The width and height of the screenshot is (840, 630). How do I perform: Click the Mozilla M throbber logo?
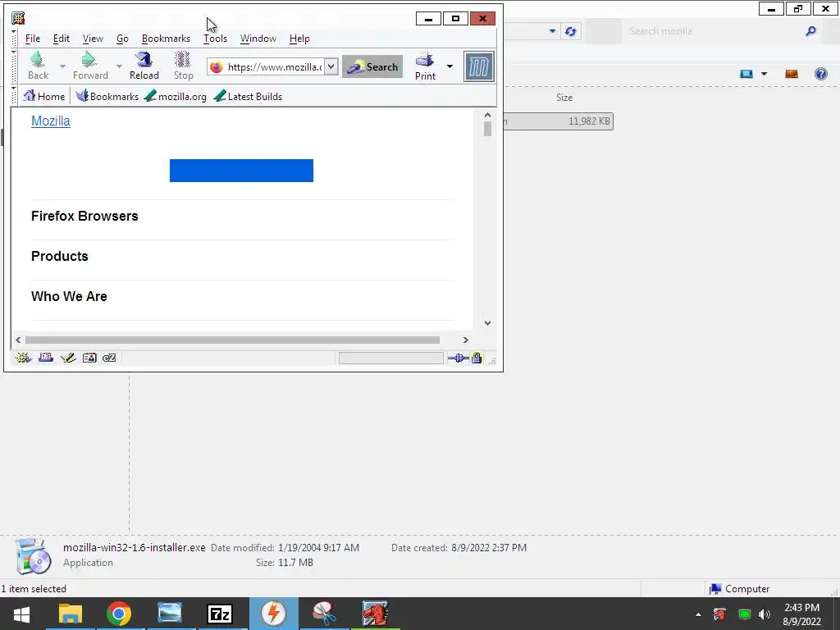pyautogui.click(x=478, y=67)
